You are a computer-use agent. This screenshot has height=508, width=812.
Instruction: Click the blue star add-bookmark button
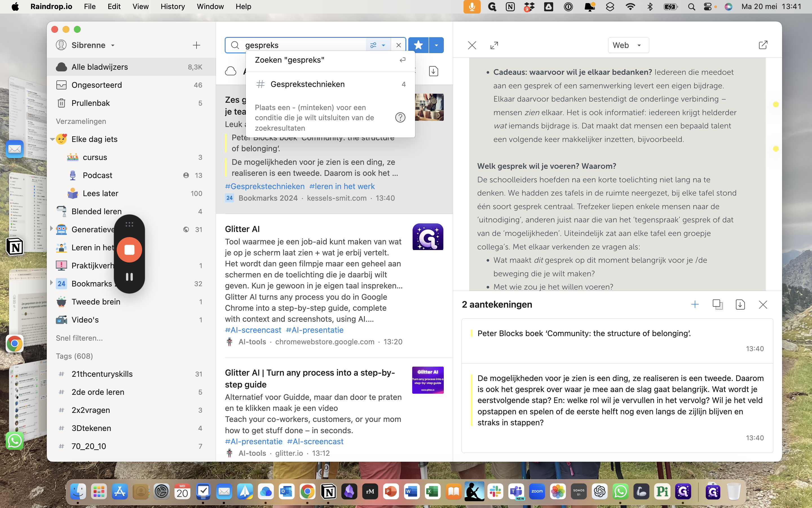pos(418,45)
